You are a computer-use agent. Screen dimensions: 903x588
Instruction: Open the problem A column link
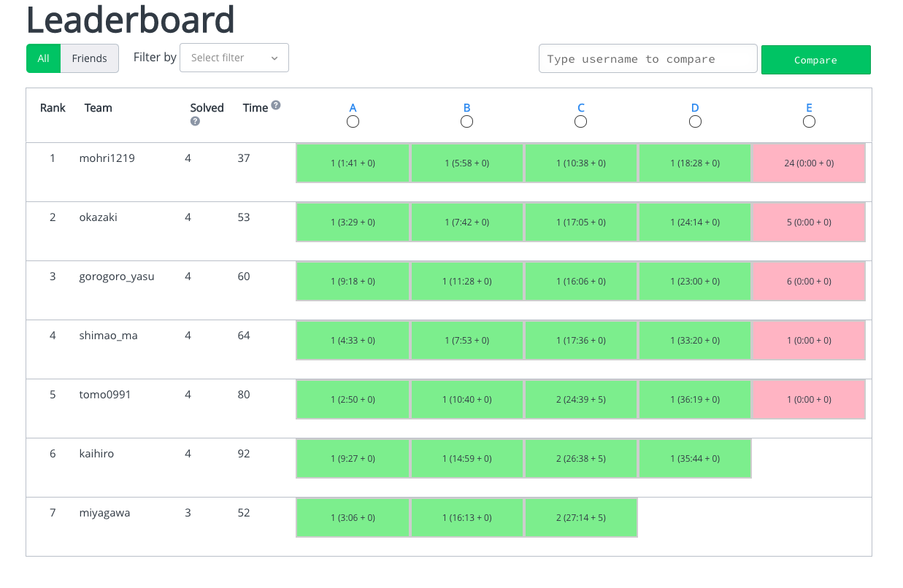(x=353, y=108)
